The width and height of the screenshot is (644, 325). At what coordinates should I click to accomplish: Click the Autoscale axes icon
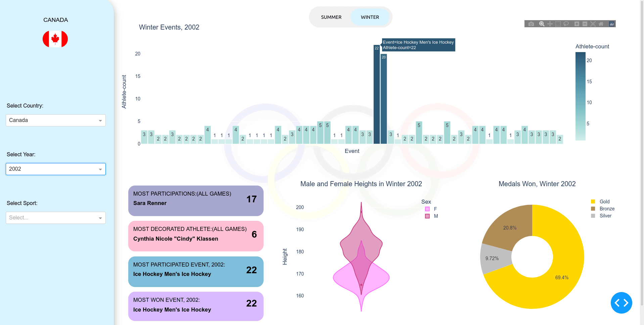(x=593, y=24)
